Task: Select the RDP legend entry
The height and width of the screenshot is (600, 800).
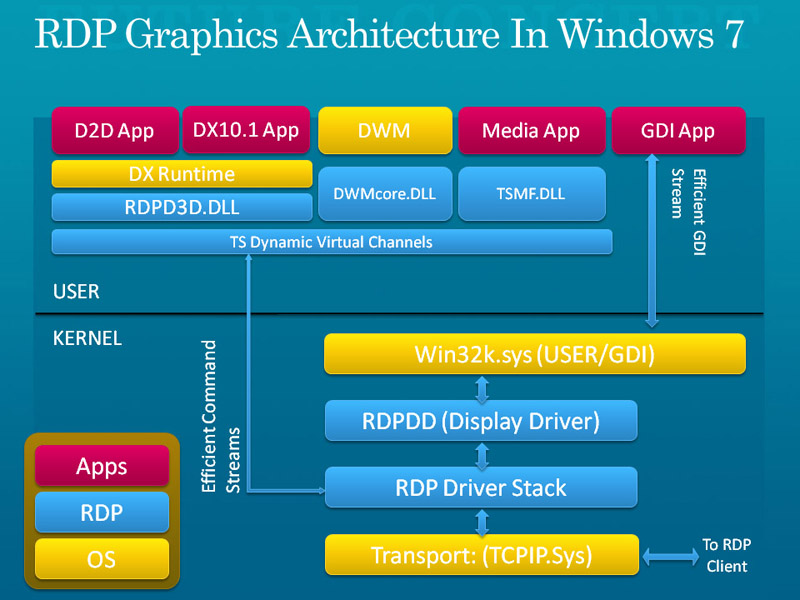Action: pos(102,512)
